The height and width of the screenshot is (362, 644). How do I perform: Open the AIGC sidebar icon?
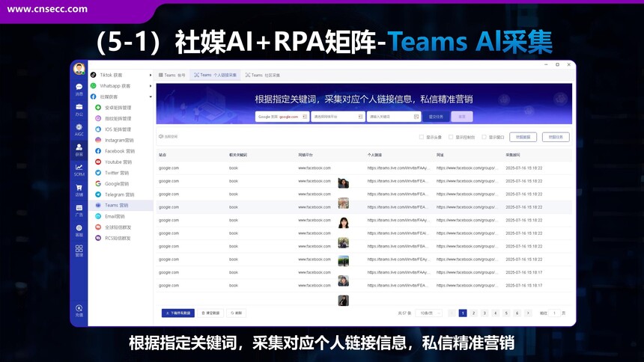coord(79,129)
